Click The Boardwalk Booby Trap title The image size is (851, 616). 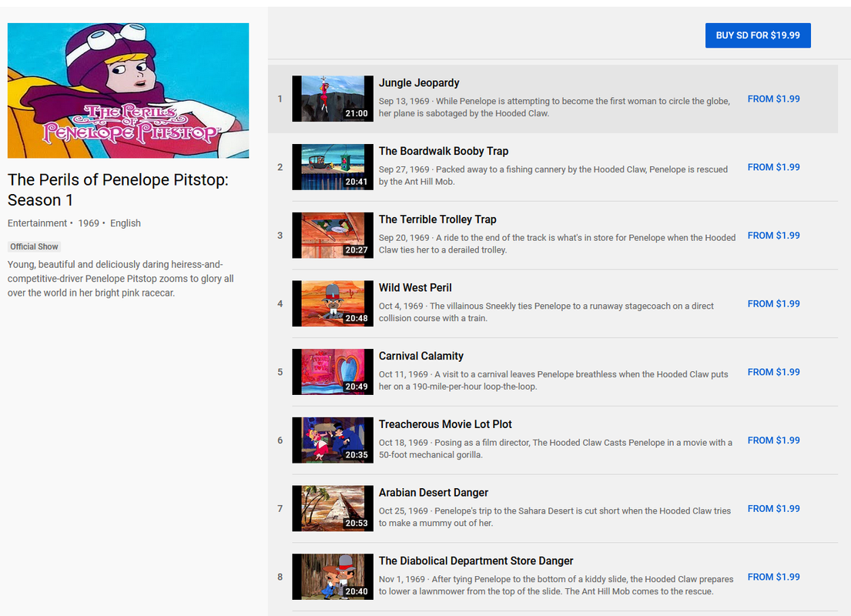pyautogui.click(x=444, y=152)
